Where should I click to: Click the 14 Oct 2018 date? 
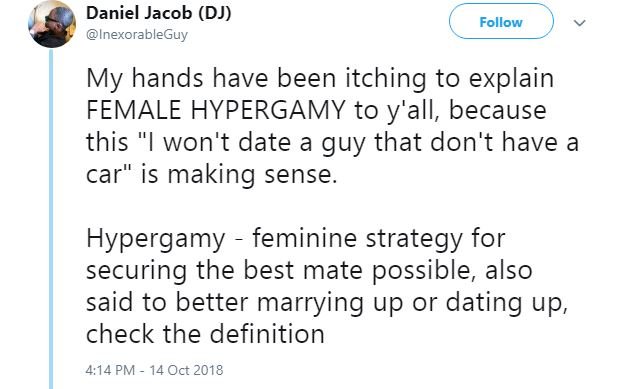(x=186, y=370)
